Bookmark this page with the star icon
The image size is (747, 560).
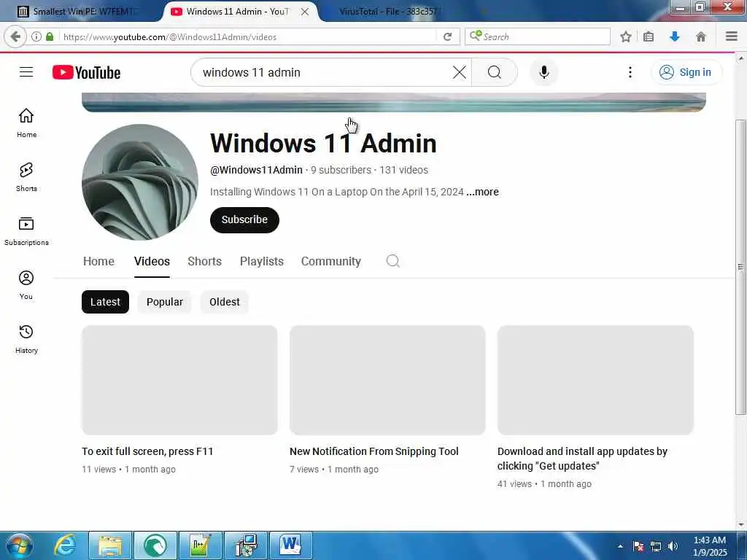[625, 36]
